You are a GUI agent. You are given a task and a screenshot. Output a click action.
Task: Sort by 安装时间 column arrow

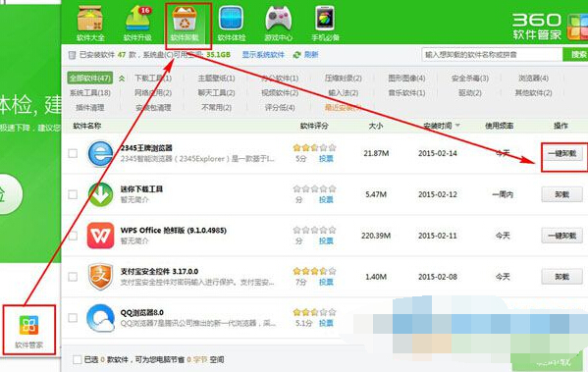click(457, 126)
